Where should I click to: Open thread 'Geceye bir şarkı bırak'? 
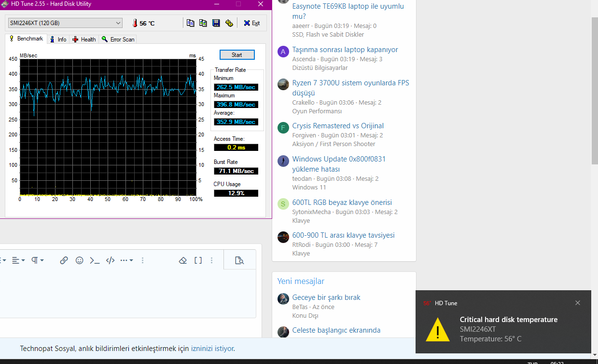326,297
